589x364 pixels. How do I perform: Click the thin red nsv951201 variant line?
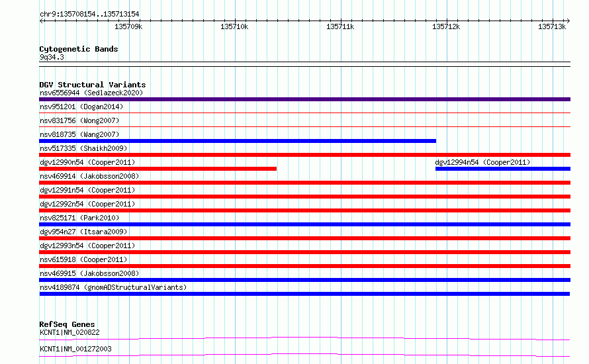(304, 113)
